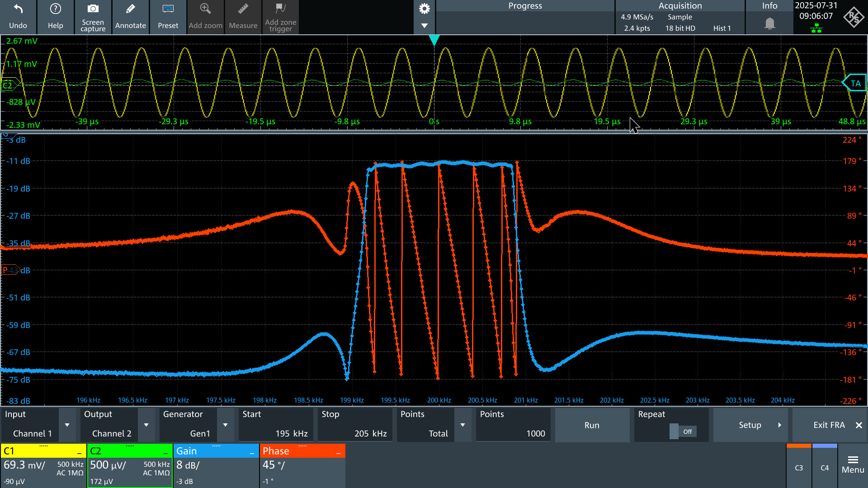Click the 4.9 MSa/s sample rate
Screen dimensions: 868x488
pyautogui.click(x=637, y=17)
